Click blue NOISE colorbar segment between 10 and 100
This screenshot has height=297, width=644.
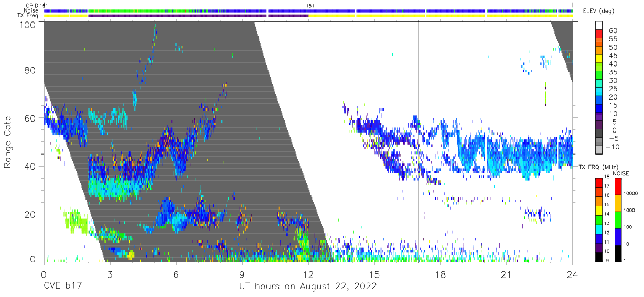617,236
